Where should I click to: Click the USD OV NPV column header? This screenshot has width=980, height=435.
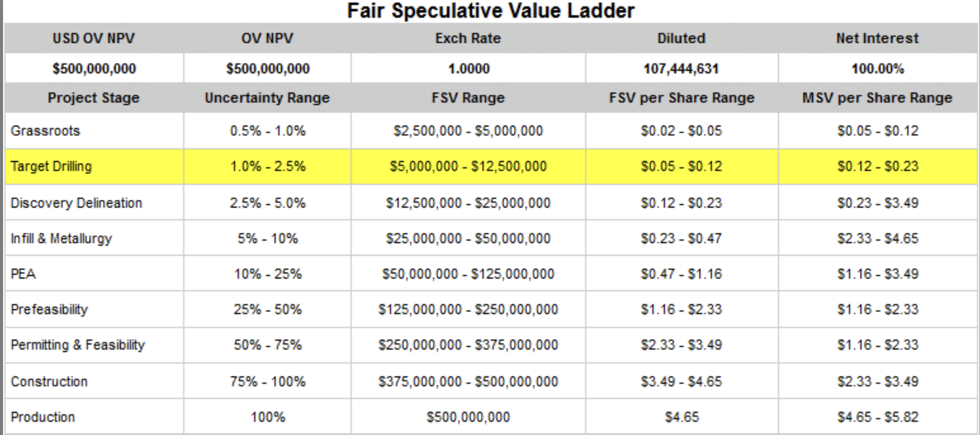94,38
